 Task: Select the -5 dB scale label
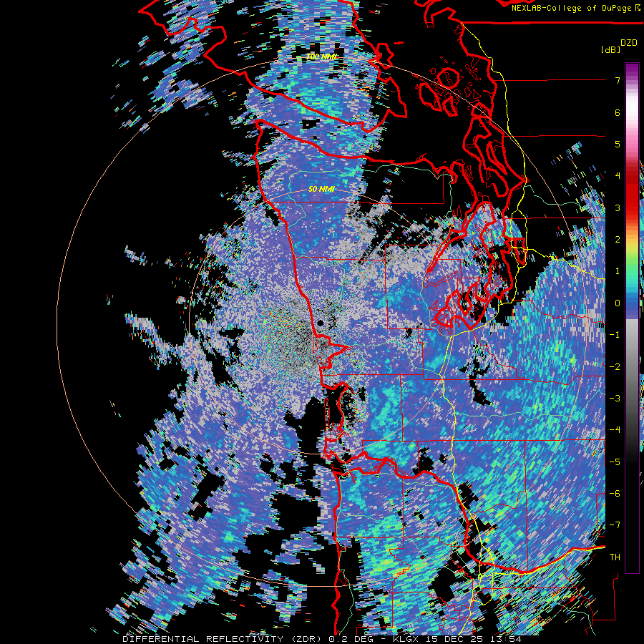pos(615,462)
